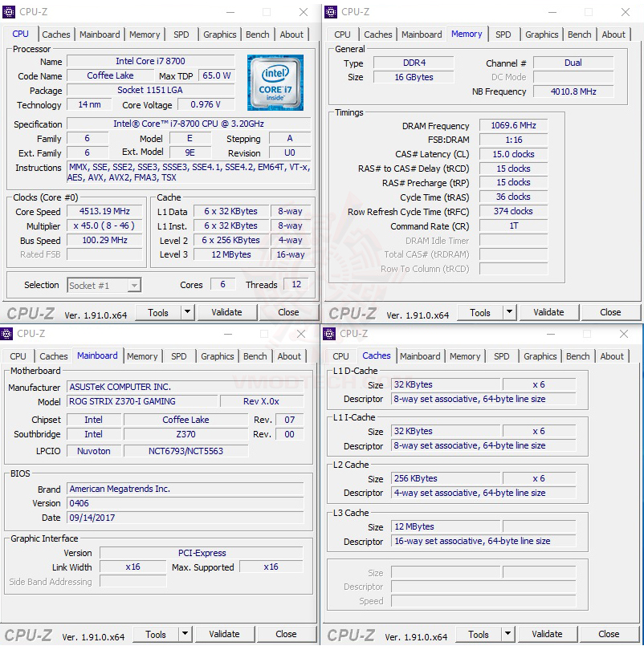Click the ASUSTeK COMPUTER INC. manufacturer field
This screenshot has height=650, width=644.
coord(185,387)
